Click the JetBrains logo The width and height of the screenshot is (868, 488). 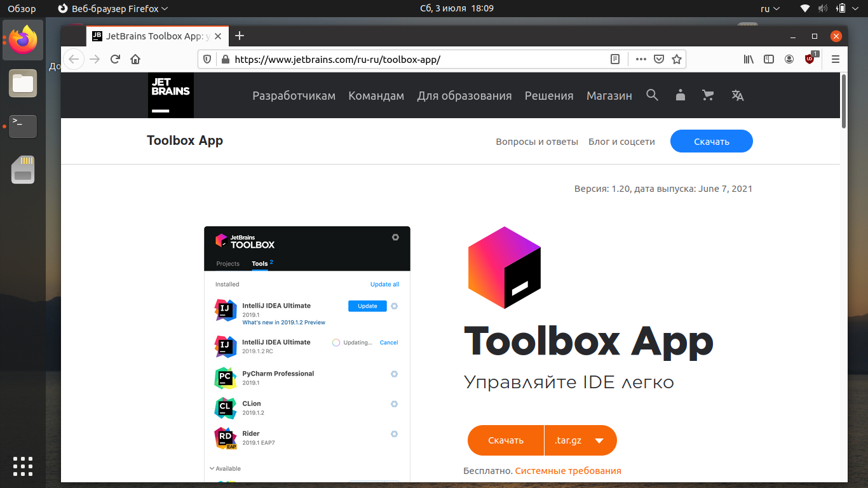(x=171, y=95)
